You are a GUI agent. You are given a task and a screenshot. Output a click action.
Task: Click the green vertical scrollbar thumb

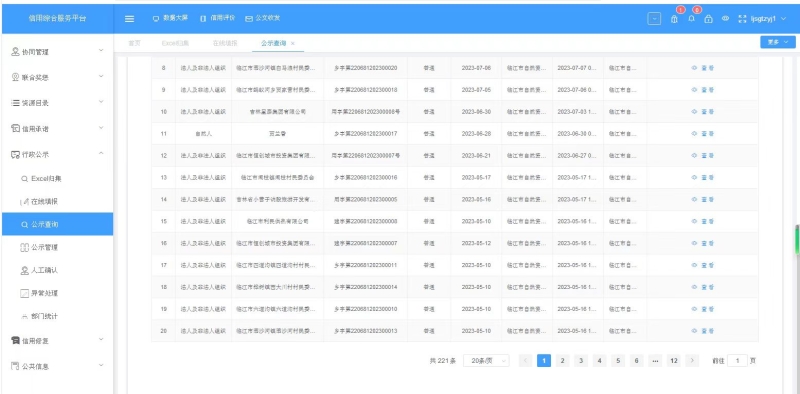click(x=797, y=240)
